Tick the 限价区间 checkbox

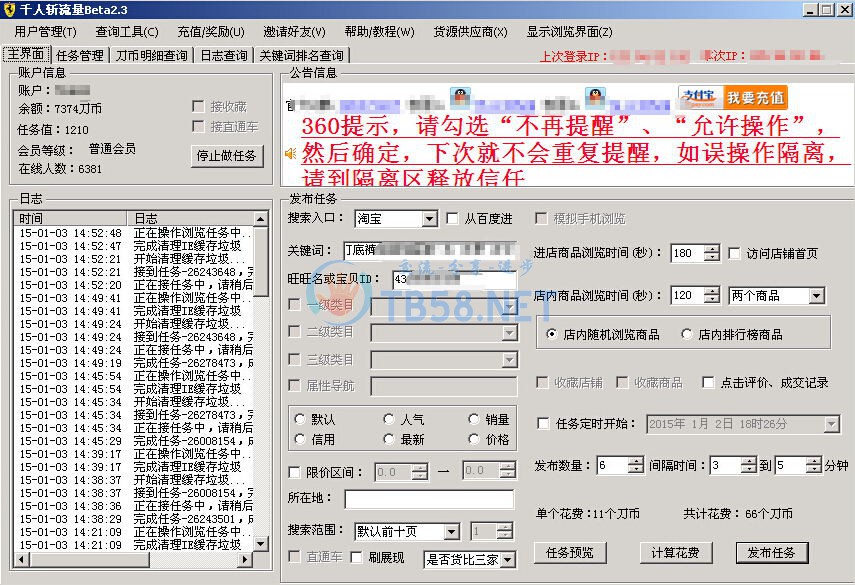294,472
